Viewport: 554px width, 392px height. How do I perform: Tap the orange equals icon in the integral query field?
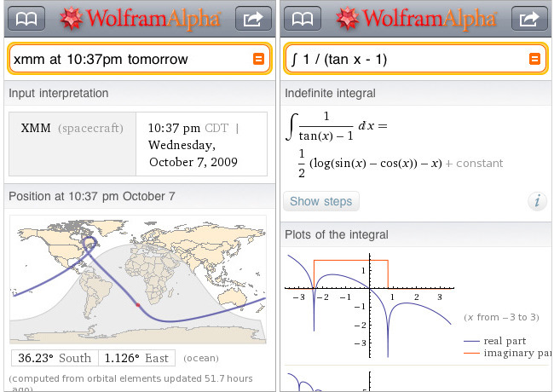coord(534,59)
